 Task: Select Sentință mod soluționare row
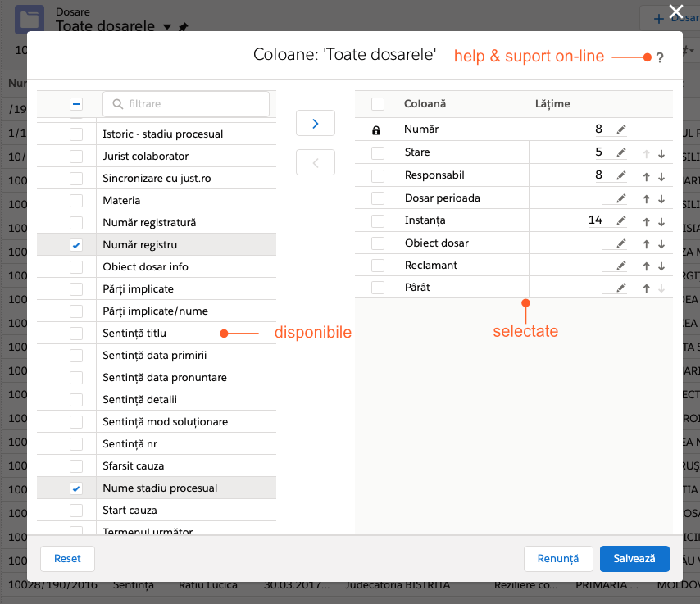coord(157,422)
